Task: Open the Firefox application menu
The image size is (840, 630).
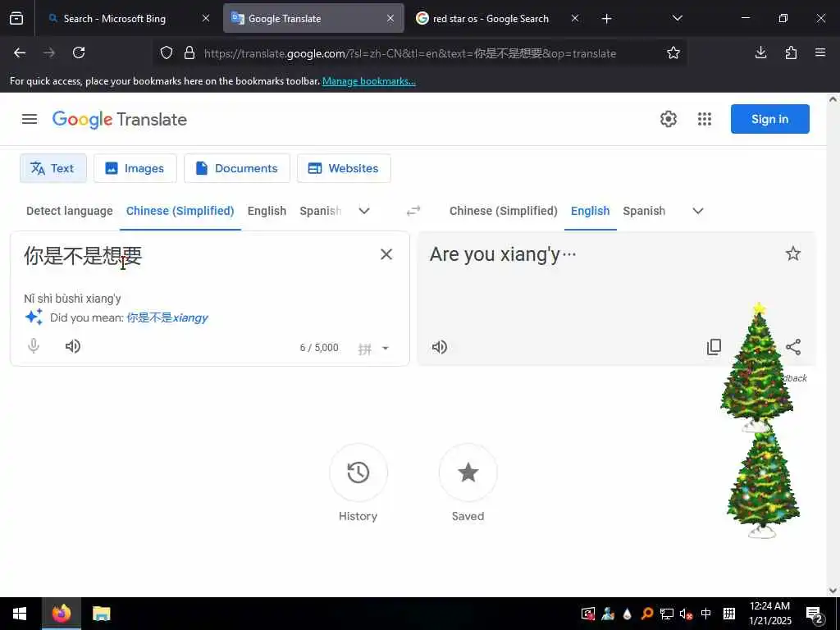Action: click(820, 52)
